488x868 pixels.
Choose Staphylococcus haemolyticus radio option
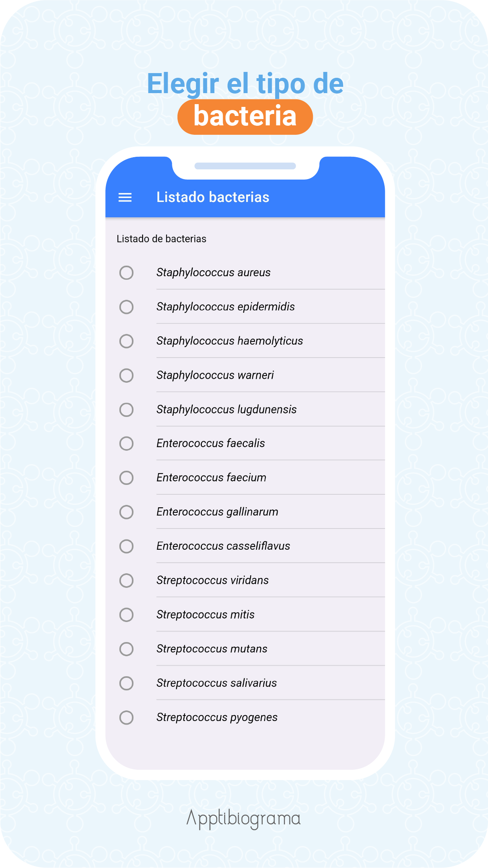pos(126,341)
